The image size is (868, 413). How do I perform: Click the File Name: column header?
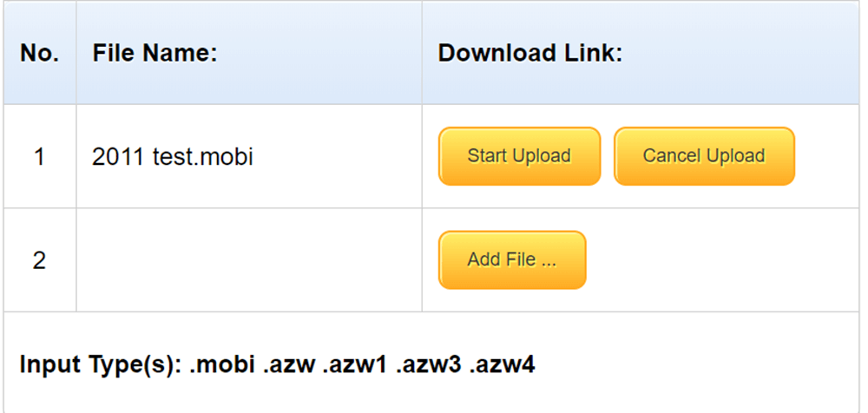coord(155,53)
